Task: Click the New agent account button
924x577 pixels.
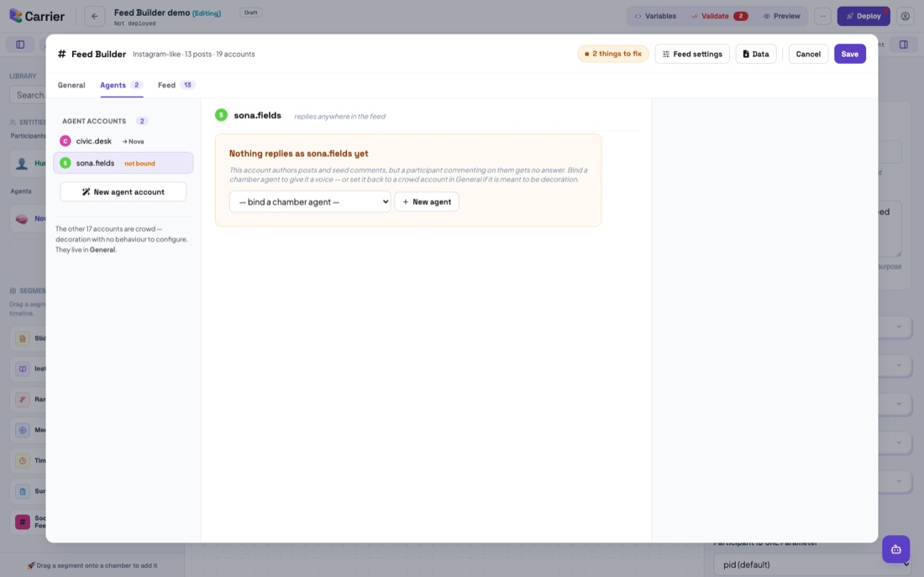Action: pos(123,191)
